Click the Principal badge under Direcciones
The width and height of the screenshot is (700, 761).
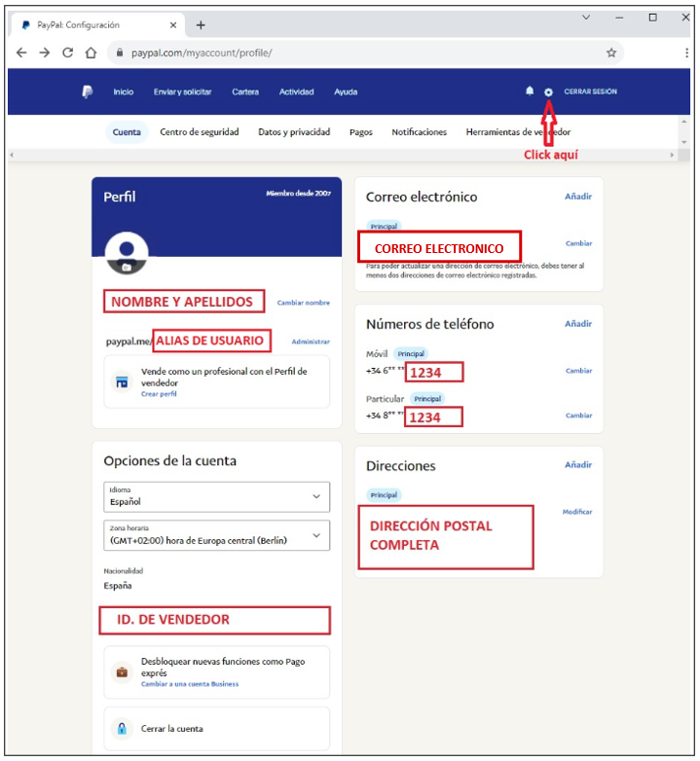click(x=384, y=495)
